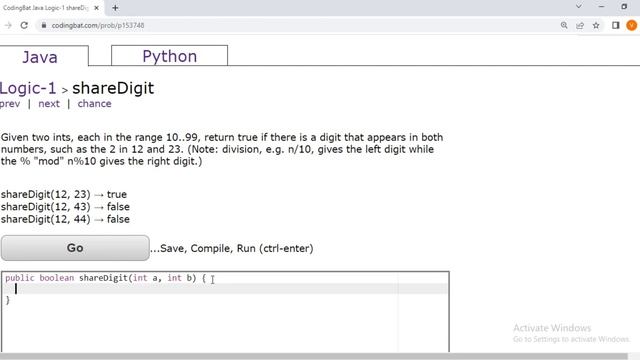Bookmark this page with star
This screenshot has height=360, width=640.
pyautogui.click(x=596, y=25)
